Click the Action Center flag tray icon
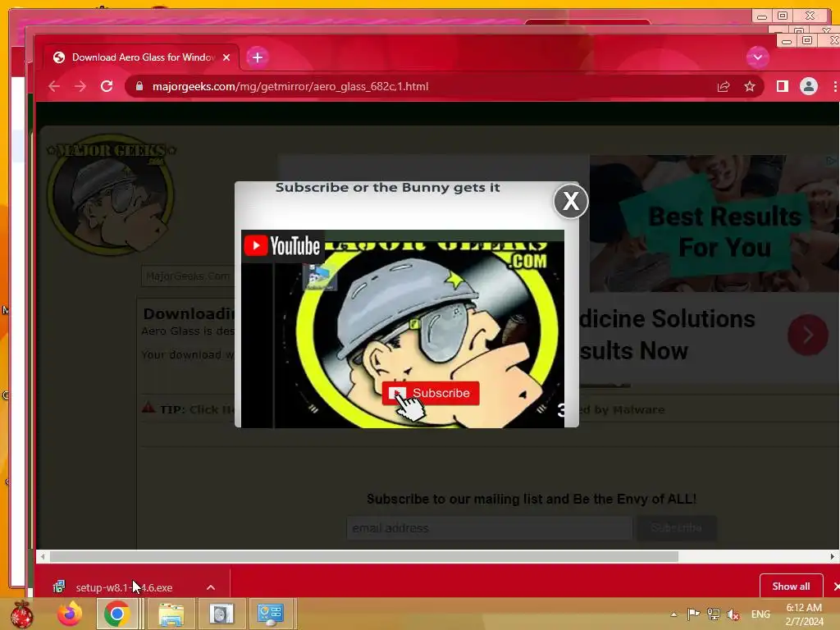The image size is (840, 630). coord(693,614)
